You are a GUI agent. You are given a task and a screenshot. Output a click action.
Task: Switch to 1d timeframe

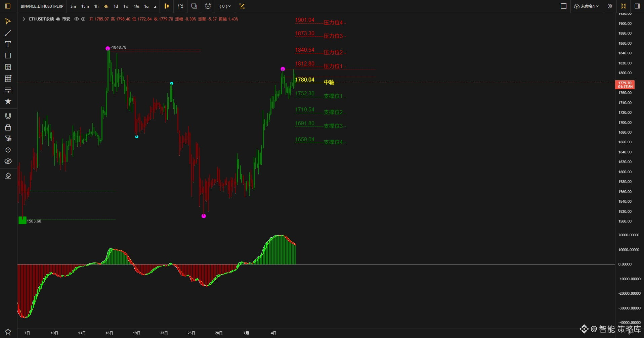click(x=116, y=6)
